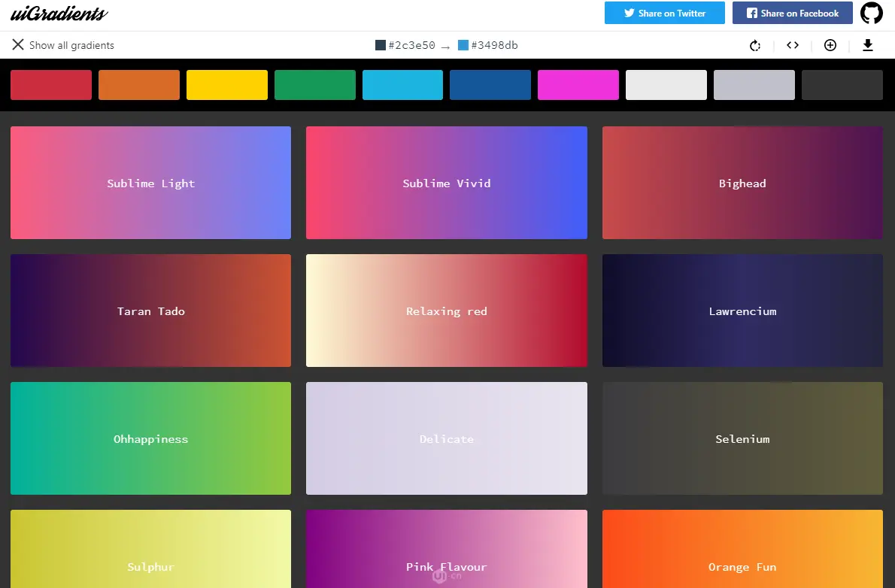The width and height of the screenshot is (895, 588).
Task: Filter gradients by cyan swatch
Action: point(402,85)
